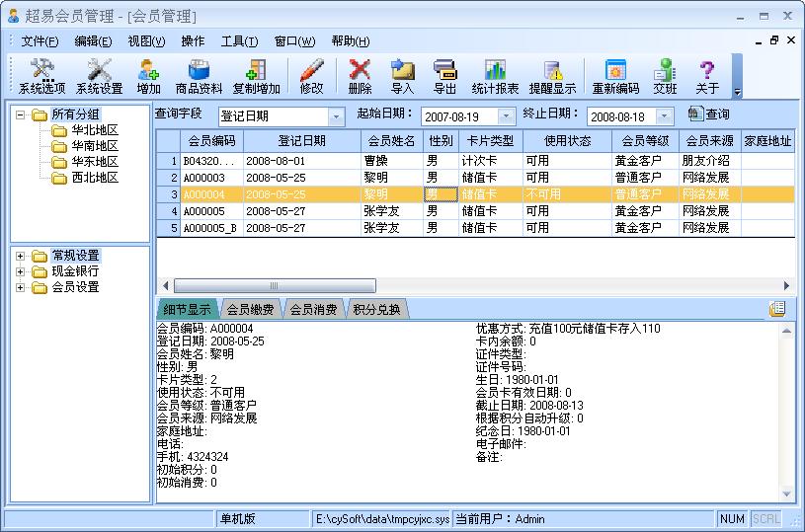This screenshot has width=805, height=532.
Task: Click the 修改 pencil icon
Action: [x=312, y=76]
